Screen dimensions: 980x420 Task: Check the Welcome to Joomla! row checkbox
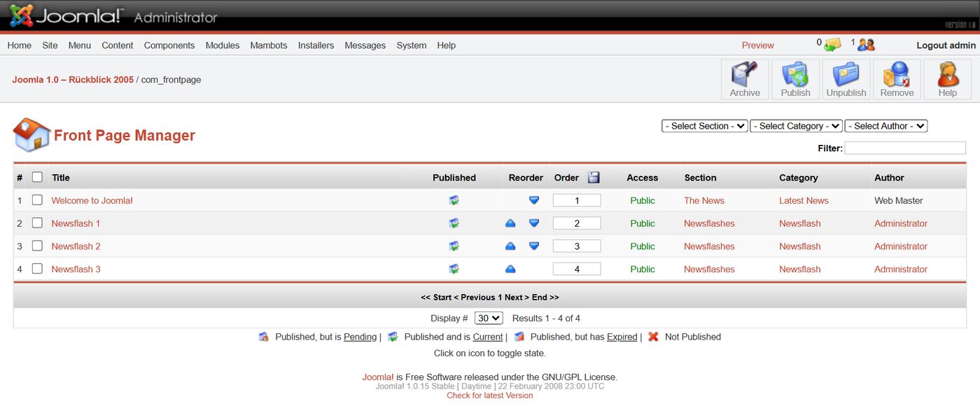pos(37,200)
